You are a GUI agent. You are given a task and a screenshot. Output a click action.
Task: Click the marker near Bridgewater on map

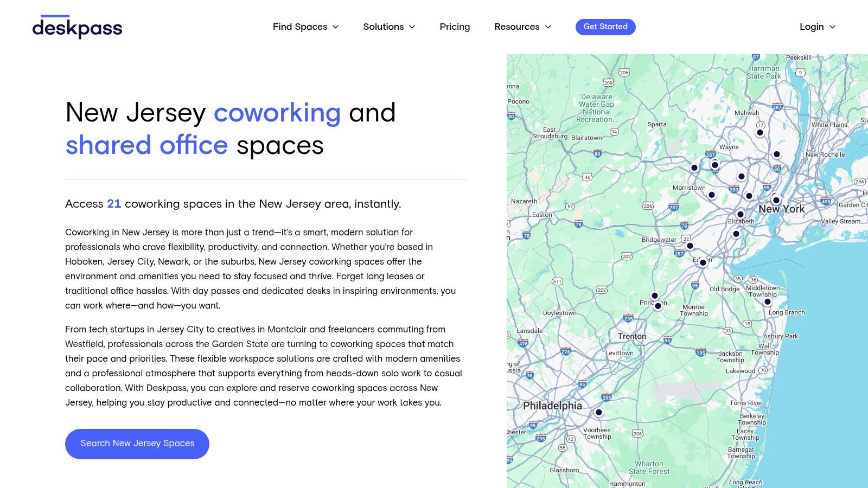coord(690,246)
